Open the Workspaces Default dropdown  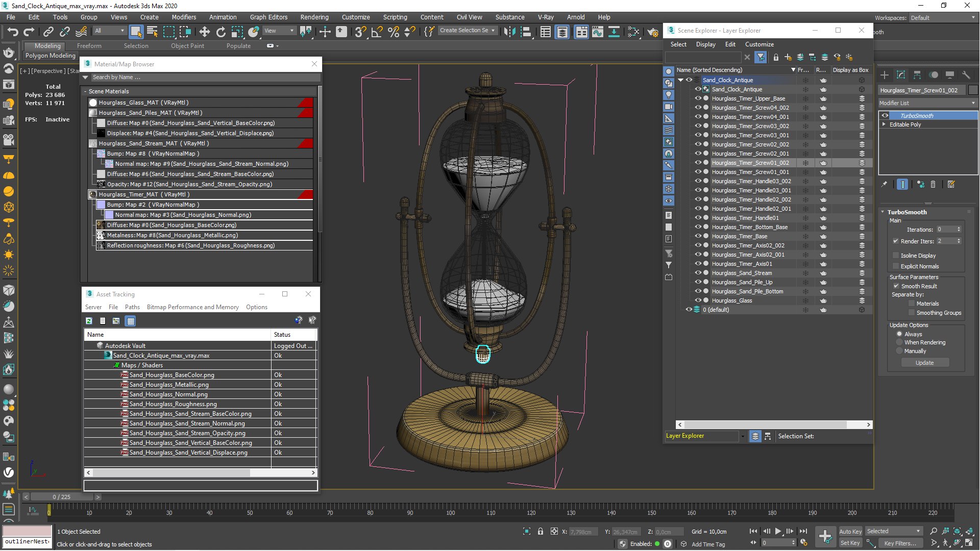(x=943, y=18)
